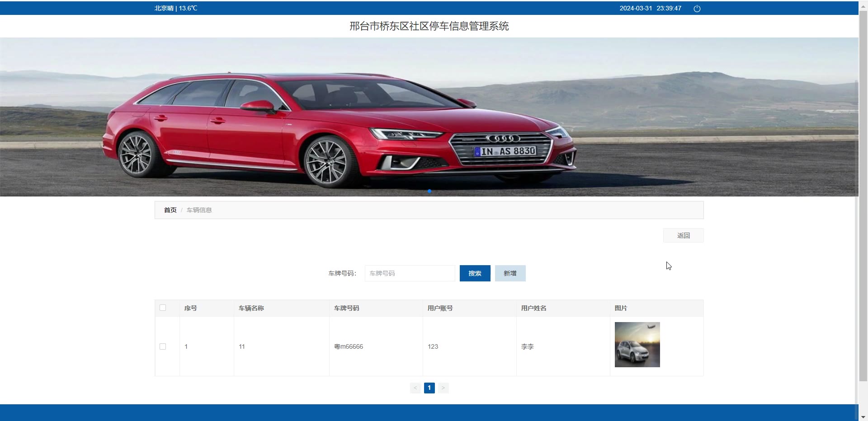Click the 返回 button
Viewport: 868px width, 421px height.
[x=683, y=235]
